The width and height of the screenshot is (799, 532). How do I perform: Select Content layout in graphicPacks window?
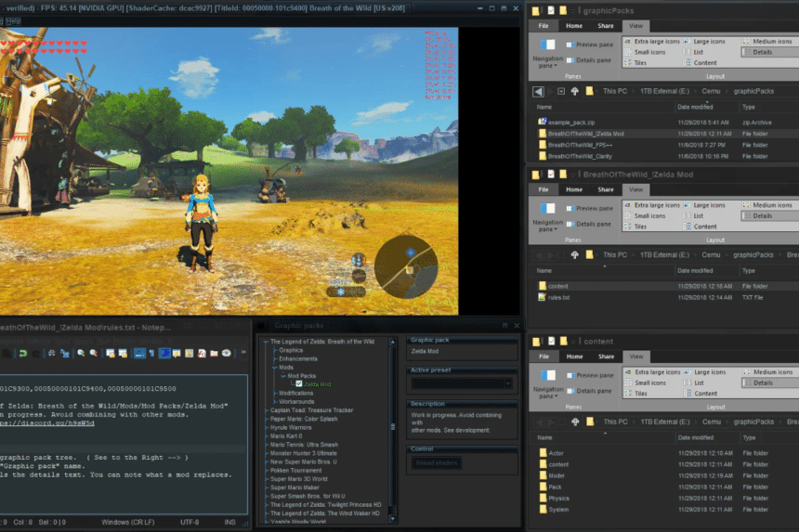click(x=701, y=63)
